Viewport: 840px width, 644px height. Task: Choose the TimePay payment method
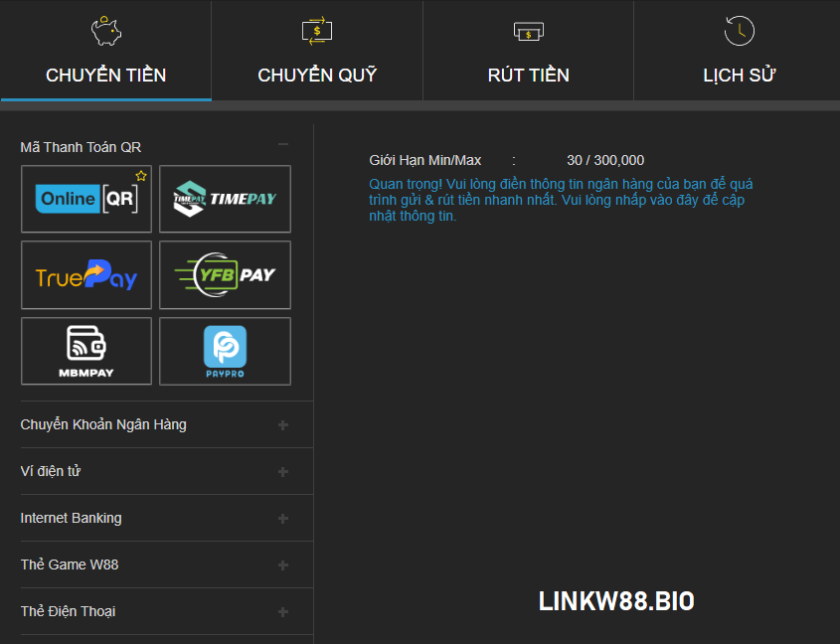(x=225, y=199)
